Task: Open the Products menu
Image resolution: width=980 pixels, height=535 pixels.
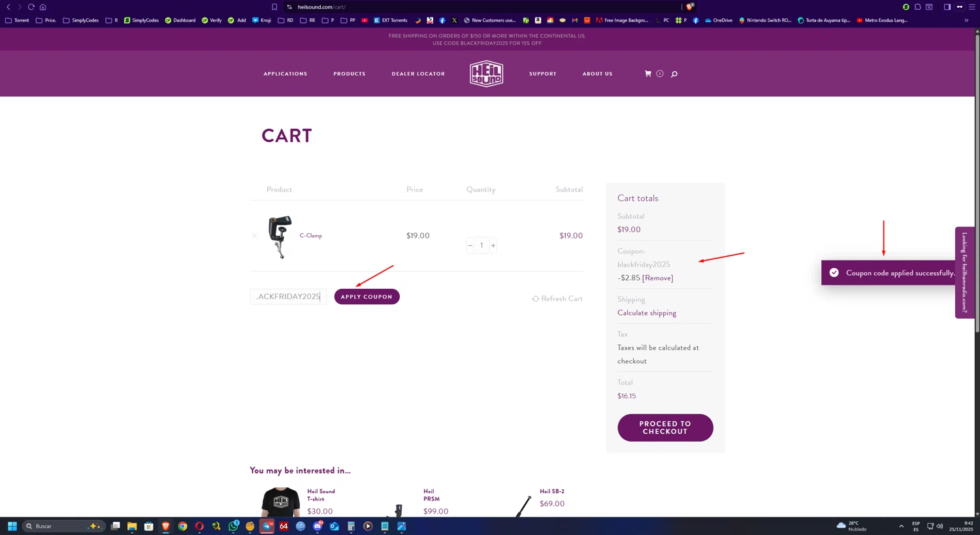Action: [x=350, y=74]
